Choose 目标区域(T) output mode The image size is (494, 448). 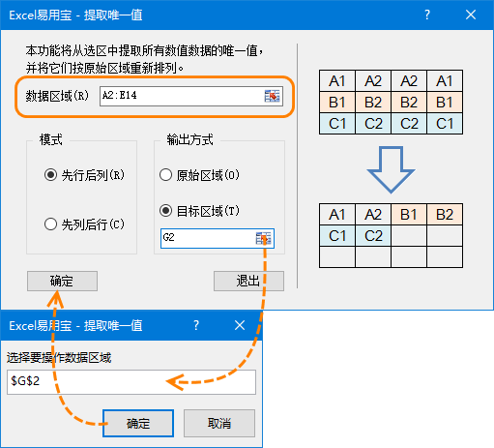pyautogui.click(x=199, y=211)
